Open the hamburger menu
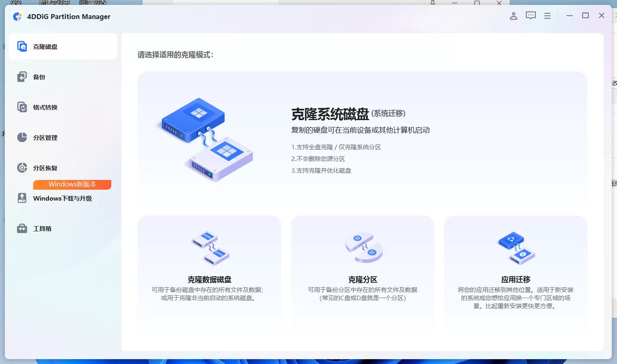 click(x=547, y=15)
